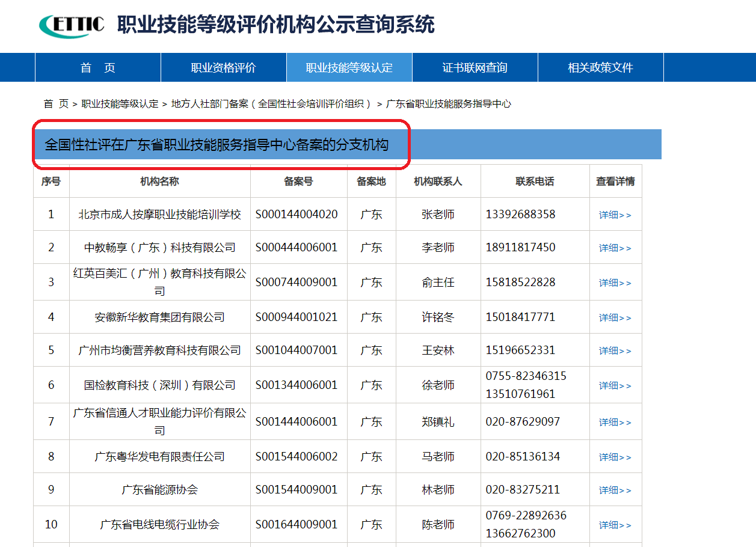The image size is (756, 547).
Task: Click the organization name 北京市成人按摩职业技能培训学校
Action: (160, 215)
